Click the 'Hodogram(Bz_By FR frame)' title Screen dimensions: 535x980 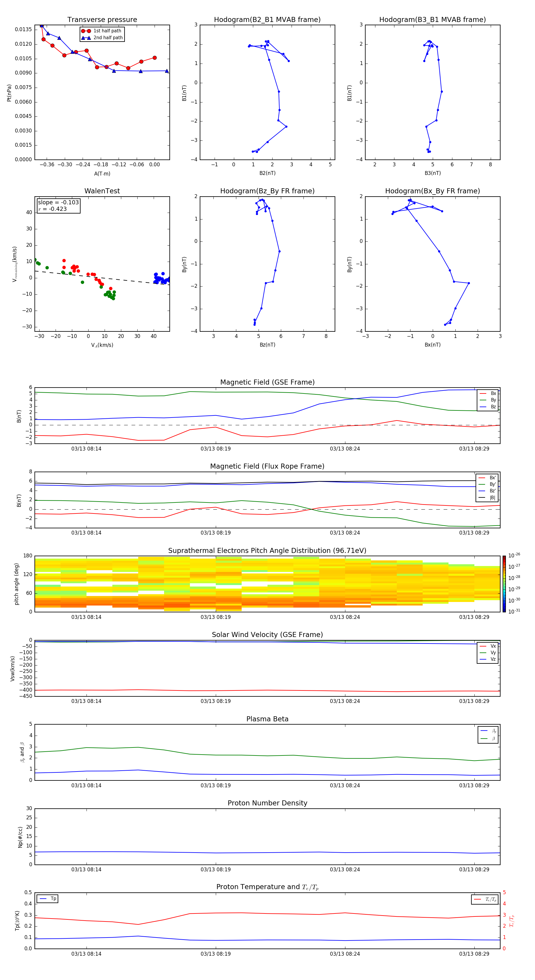pyautogui.click(x=267, y=191)
